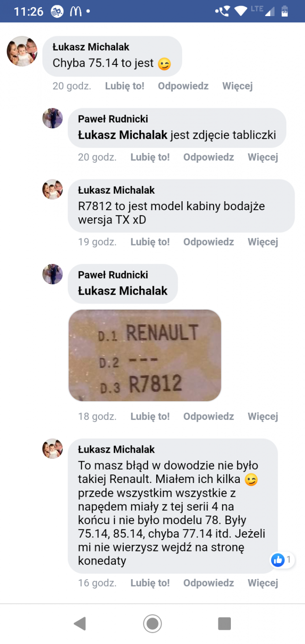The image size is (305, 644).
Task: Open the Paweł Rudnicki name above the photo comment
Action: [x=113, y=275]
